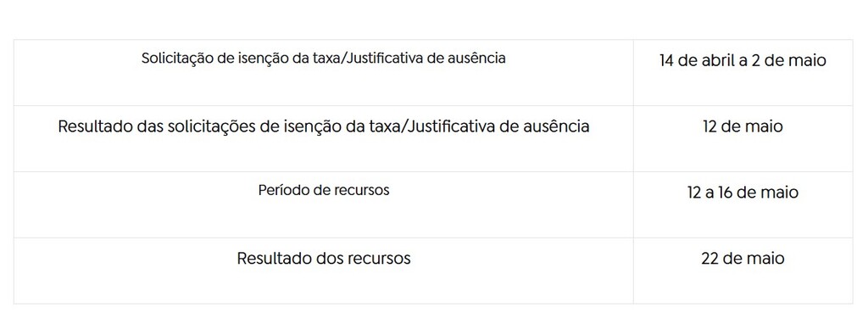This screenshot has height=313, width=868.
Task: Click the 'Período de recursos' label
Action: click(x=323, y=190)
